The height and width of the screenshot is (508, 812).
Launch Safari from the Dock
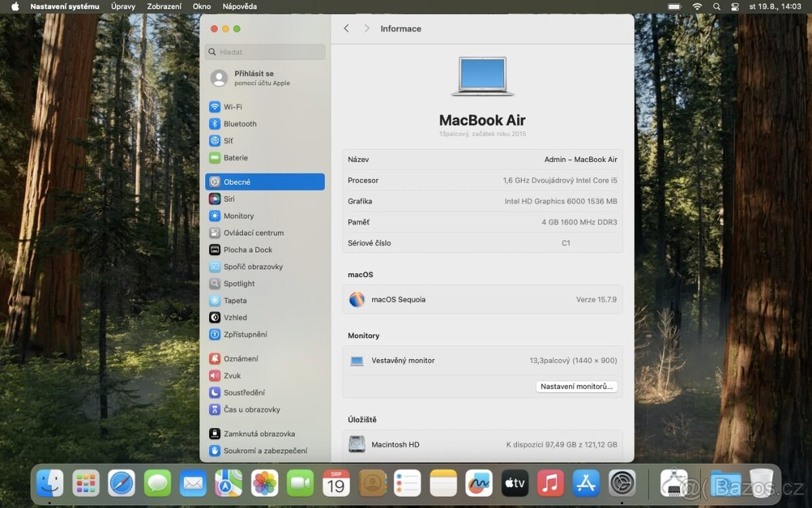(122, 483)
